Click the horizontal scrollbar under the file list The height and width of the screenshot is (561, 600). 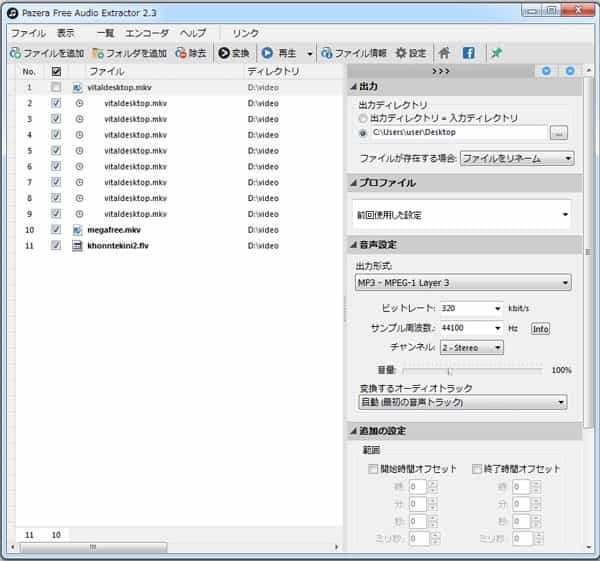click(x=93, y=547)
